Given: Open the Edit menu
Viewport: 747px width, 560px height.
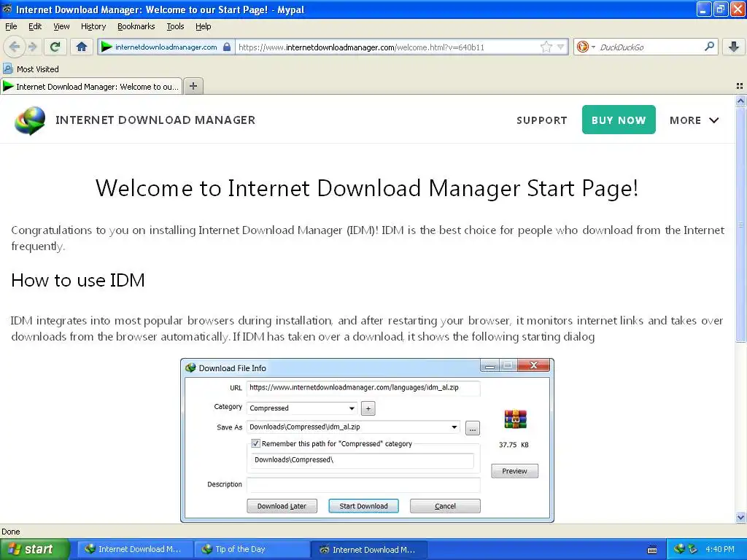Looking at the screenshot, I should pos(35,26).
